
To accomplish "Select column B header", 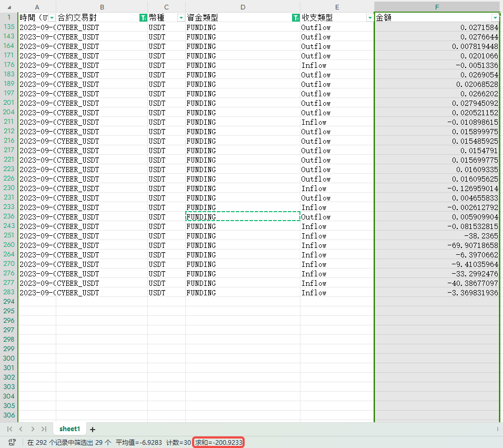I will (x=102, y=7).
